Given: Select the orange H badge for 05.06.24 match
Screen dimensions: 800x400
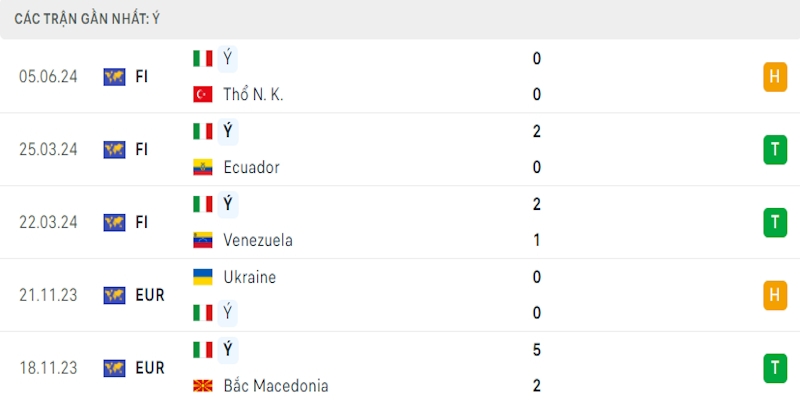Looking at the screenshot, I should (774, 76).
